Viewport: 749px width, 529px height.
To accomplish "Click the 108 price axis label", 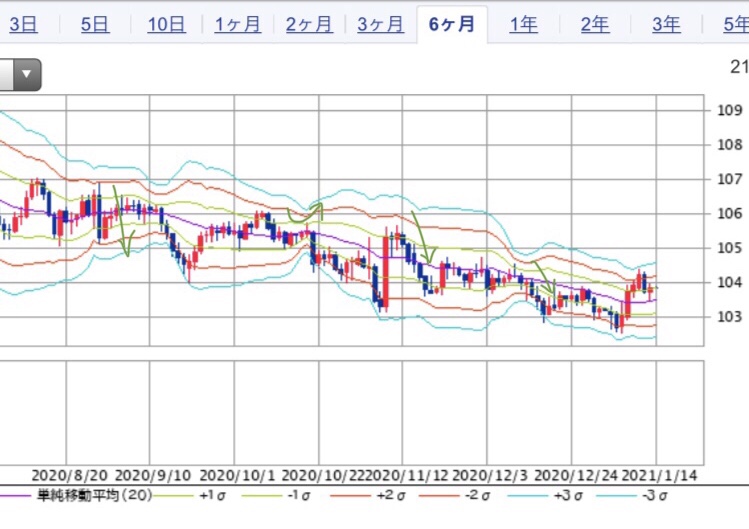I will pyautogui.click(x=730, y=145).
